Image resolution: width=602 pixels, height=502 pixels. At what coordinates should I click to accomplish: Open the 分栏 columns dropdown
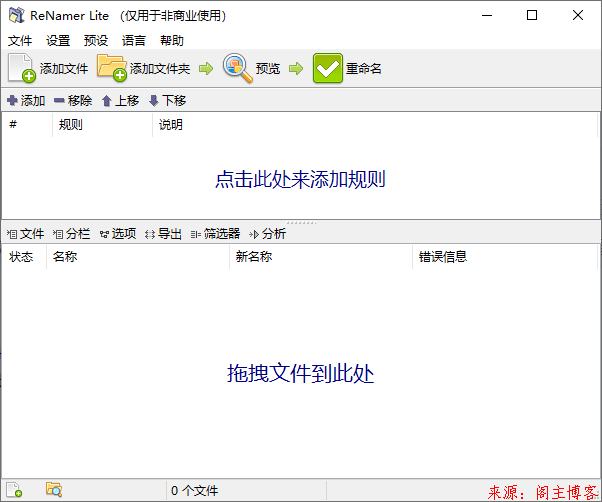click(71, 234)
